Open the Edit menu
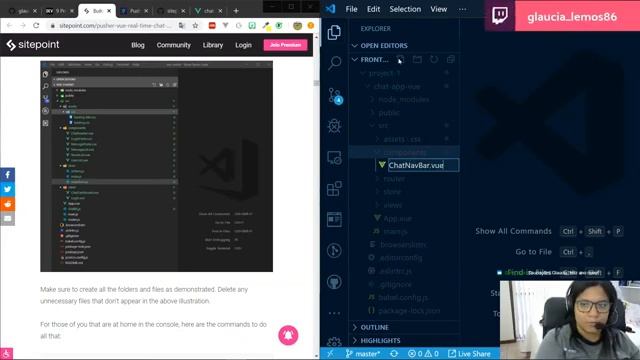 pos(373,9)
